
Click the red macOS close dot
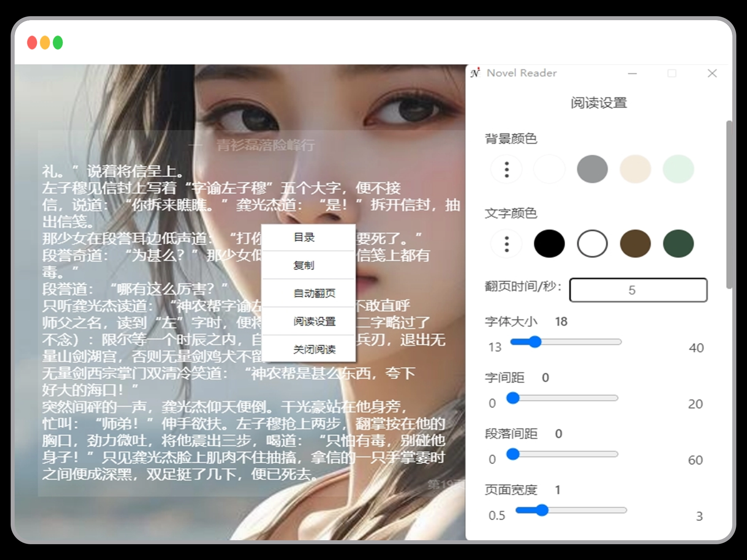tap(32, 43)
